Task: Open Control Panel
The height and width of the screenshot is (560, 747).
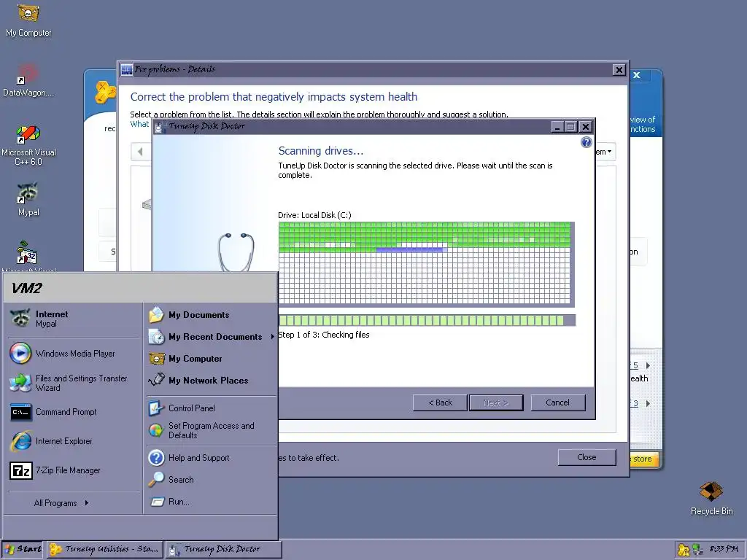Action: click(211, 408)
